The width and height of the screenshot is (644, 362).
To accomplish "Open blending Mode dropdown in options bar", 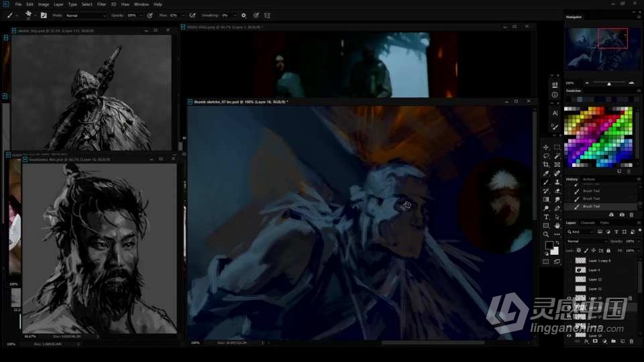I will 85,15.
